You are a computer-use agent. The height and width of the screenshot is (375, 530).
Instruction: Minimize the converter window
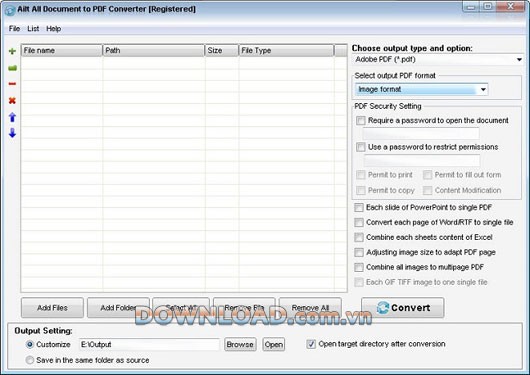pos(471,7)
